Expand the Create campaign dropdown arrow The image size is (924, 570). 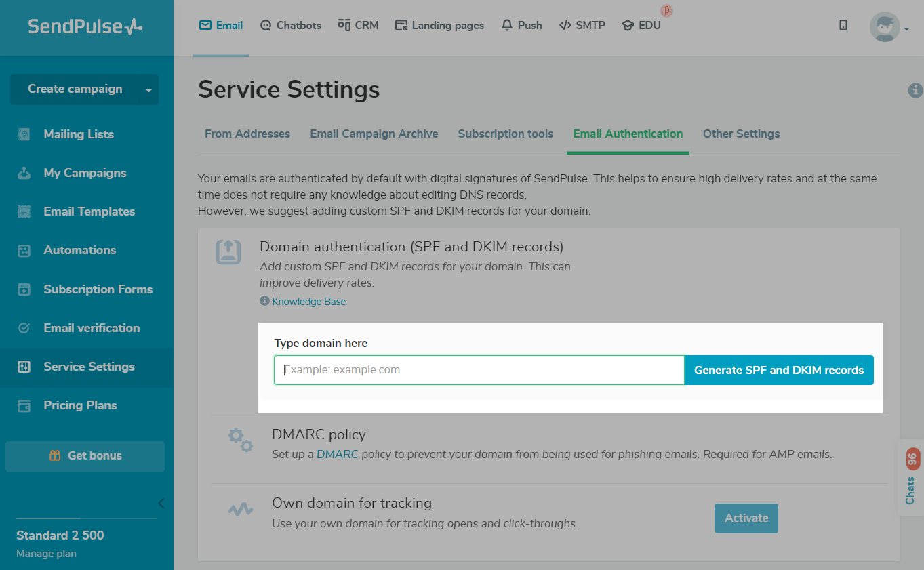click(148, 89)
